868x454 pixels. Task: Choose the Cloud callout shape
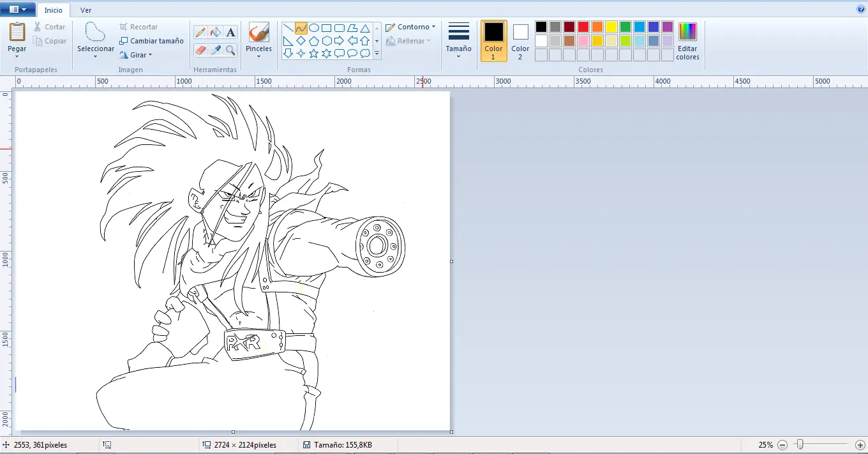pyautogui.click(x=365, y=54)
